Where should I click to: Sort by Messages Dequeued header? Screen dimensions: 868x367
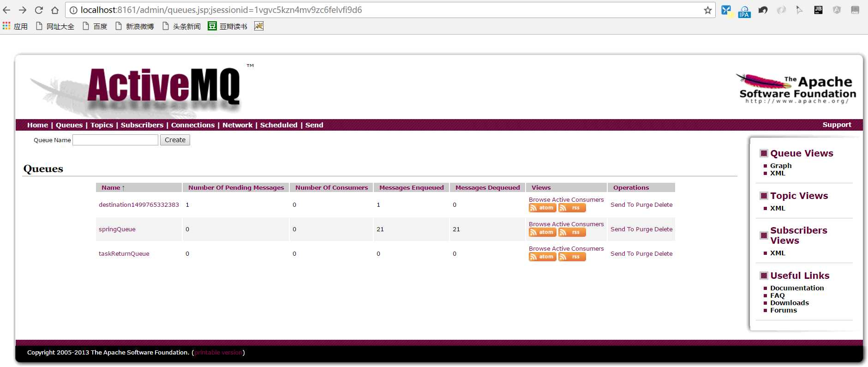(488, 187)
